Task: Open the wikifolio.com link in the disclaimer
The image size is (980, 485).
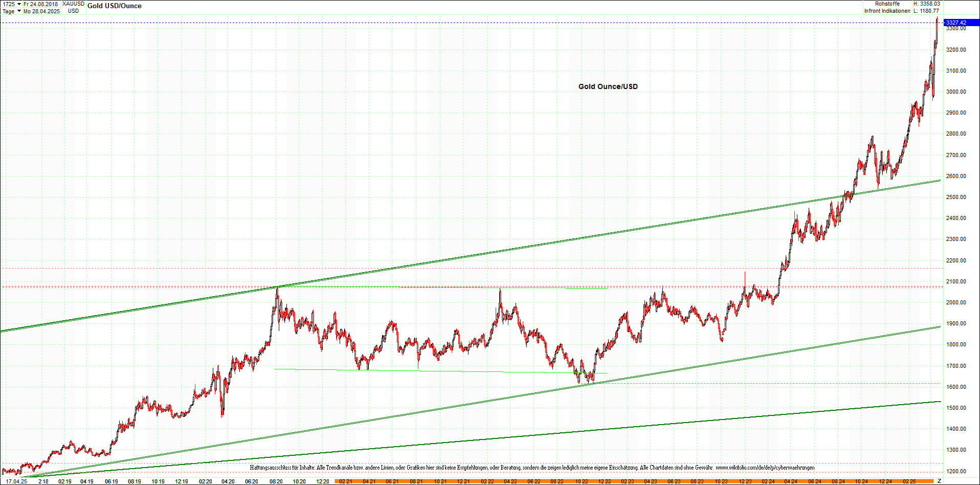Action: (766, 468)
